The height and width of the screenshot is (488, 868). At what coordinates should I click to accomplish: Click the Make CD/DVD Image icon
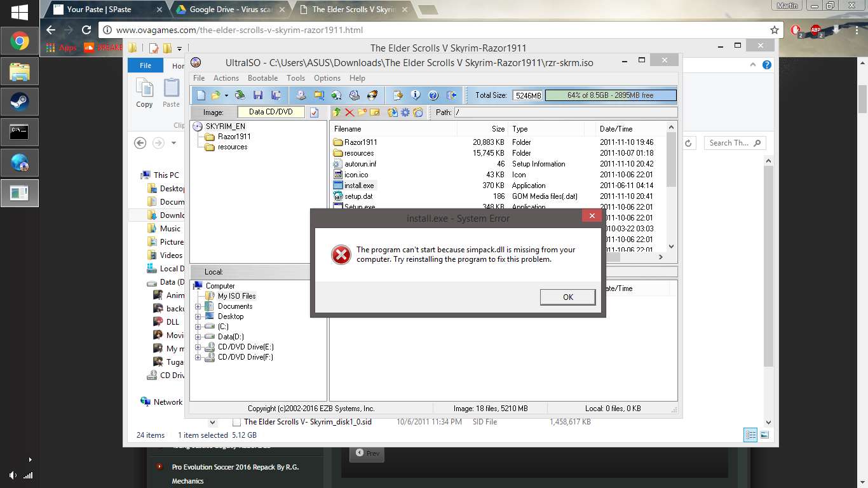(x=301, y=95)
